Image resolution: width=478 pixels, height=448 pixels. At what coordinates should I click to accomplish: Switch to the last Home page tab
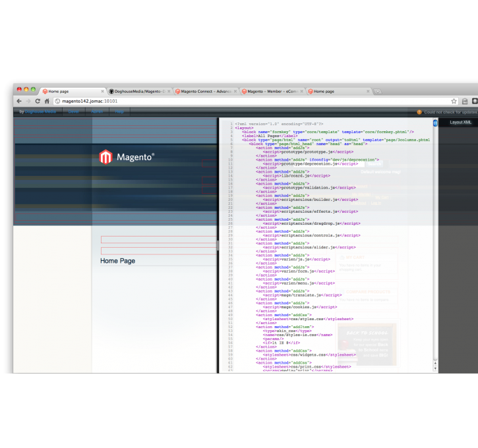[339, 92]
